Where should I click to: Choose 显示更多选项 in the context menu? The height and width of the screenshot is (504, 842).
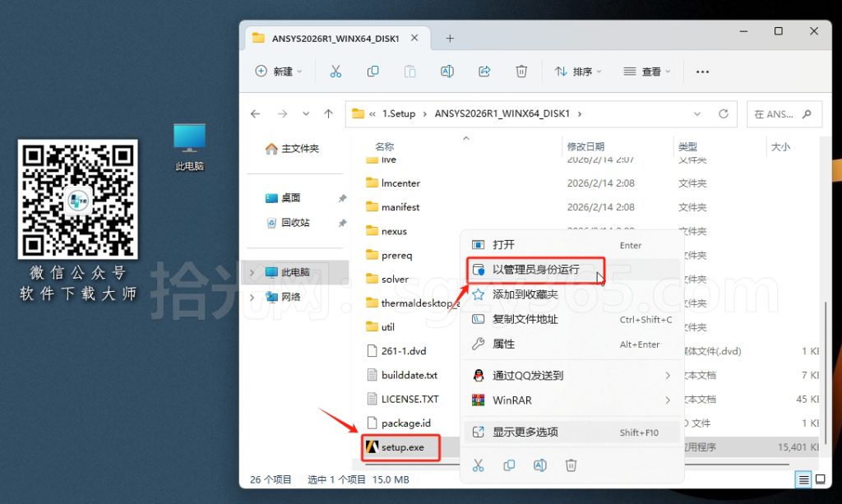coord(572,432)
